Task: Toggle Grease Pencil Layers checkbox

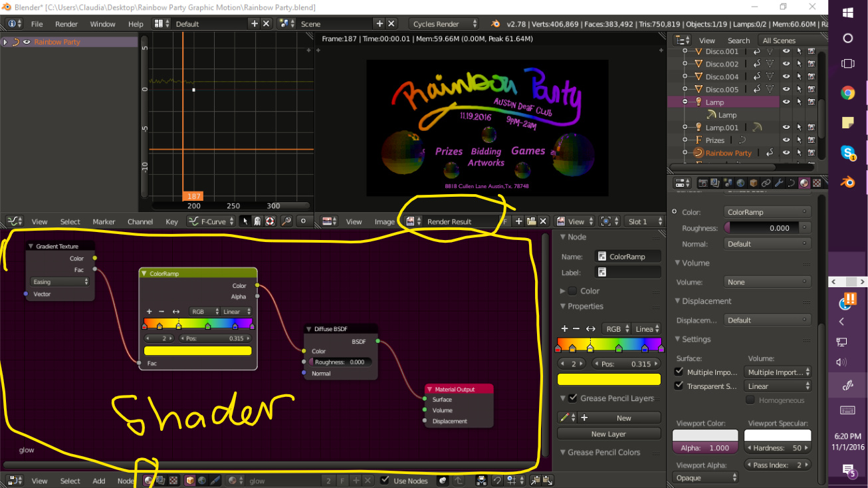Action: tap(573, 398)
